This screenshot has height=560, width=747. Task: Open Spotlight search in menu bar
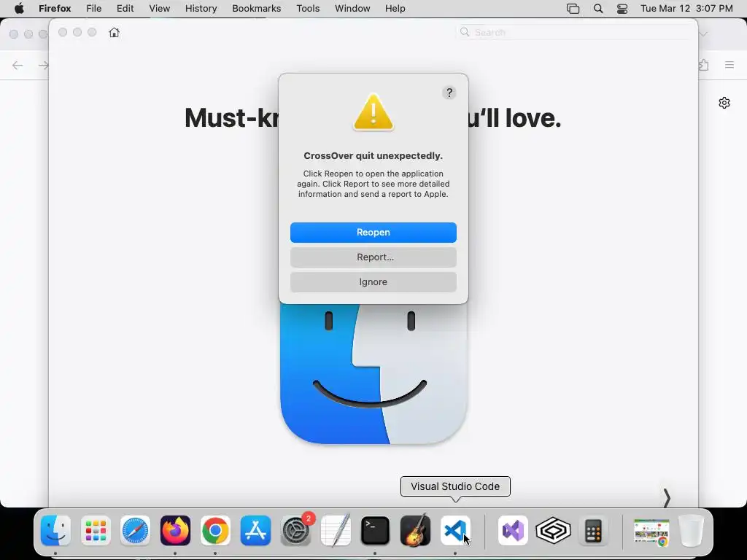click(x=598, y=9)
